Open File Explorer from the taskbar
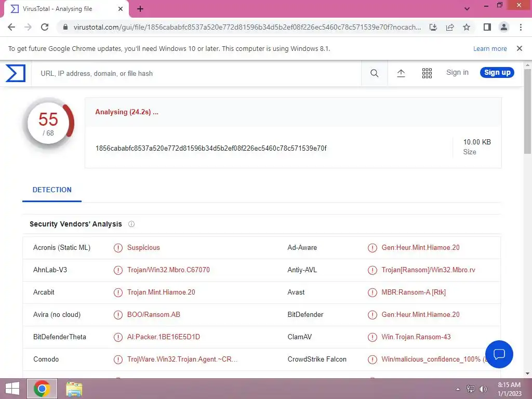The width and height of the screenshot is (532, 399). tap(74, 389)
